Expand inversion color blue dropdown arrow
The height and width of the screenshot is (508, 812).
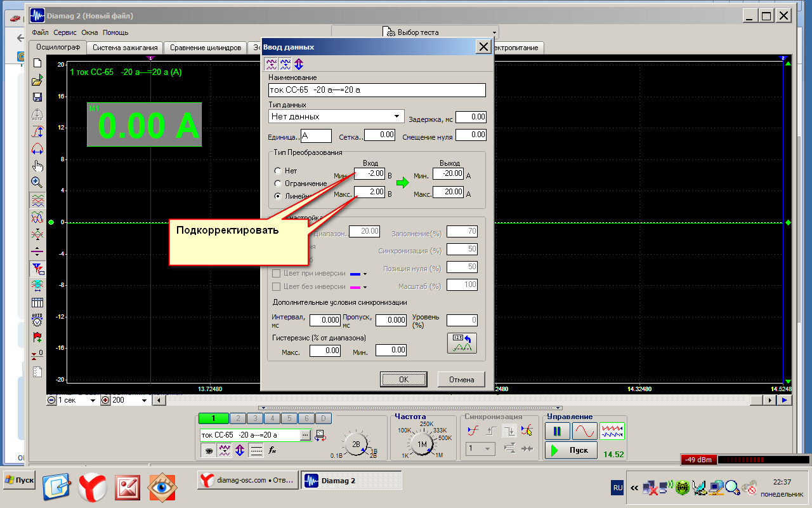click(365, 274)
